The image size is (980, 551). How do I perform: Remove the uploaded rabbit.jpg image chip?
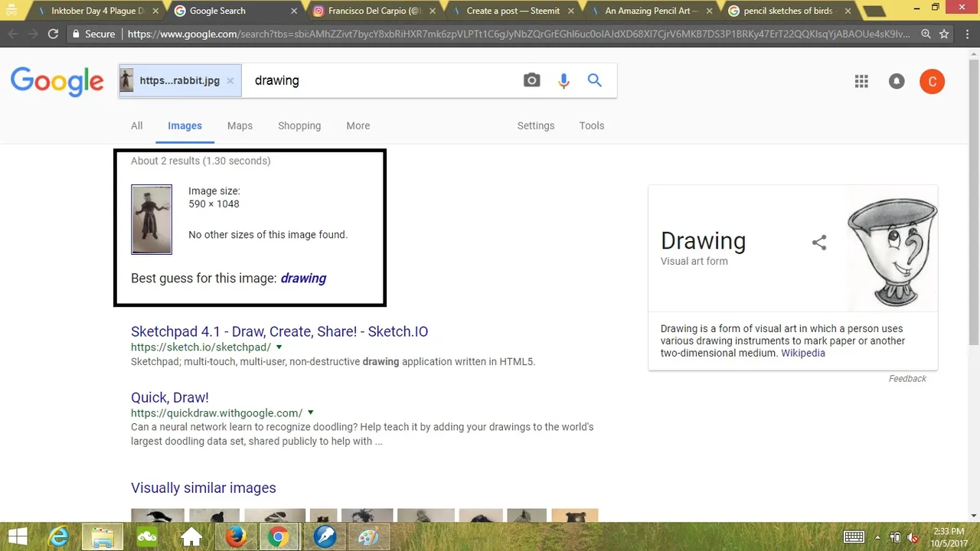(x=230, y=80)
